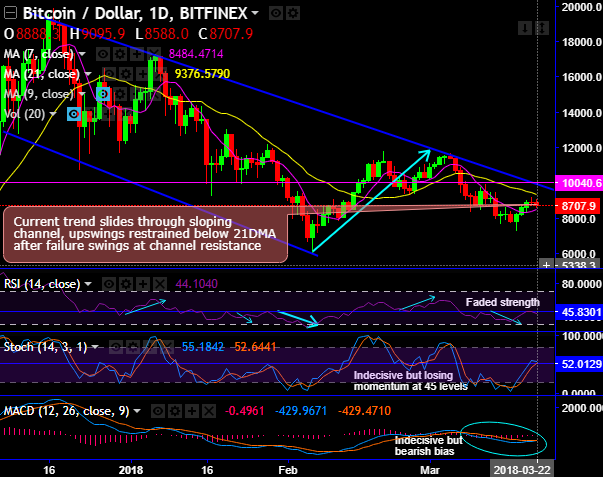Viewport: 603px width, 477px height.
Task: Expand the MACD (12, 26, close, 9) dropdown arrow
Action: (x=137, y=411)
